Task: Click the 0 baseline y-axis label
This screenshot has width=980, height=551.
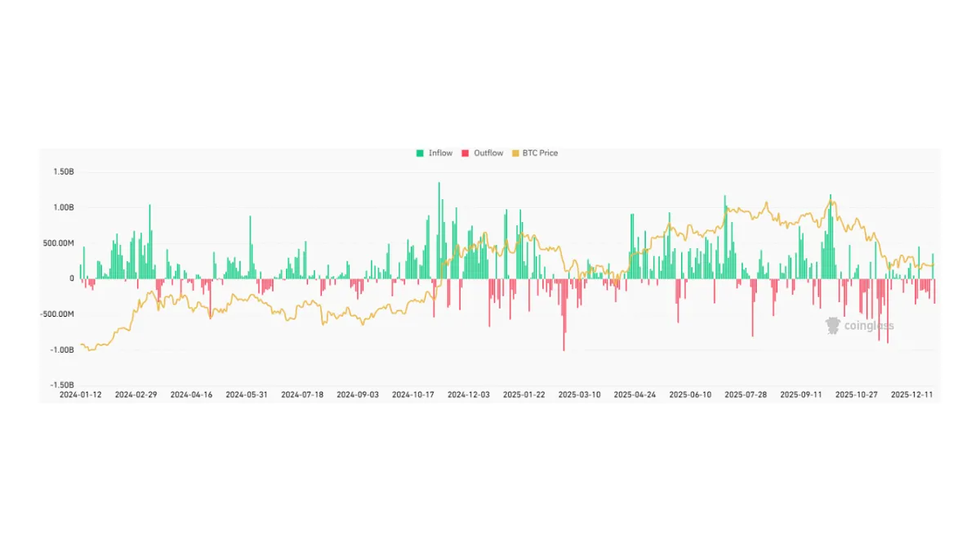Action: [x=71, y=278]
